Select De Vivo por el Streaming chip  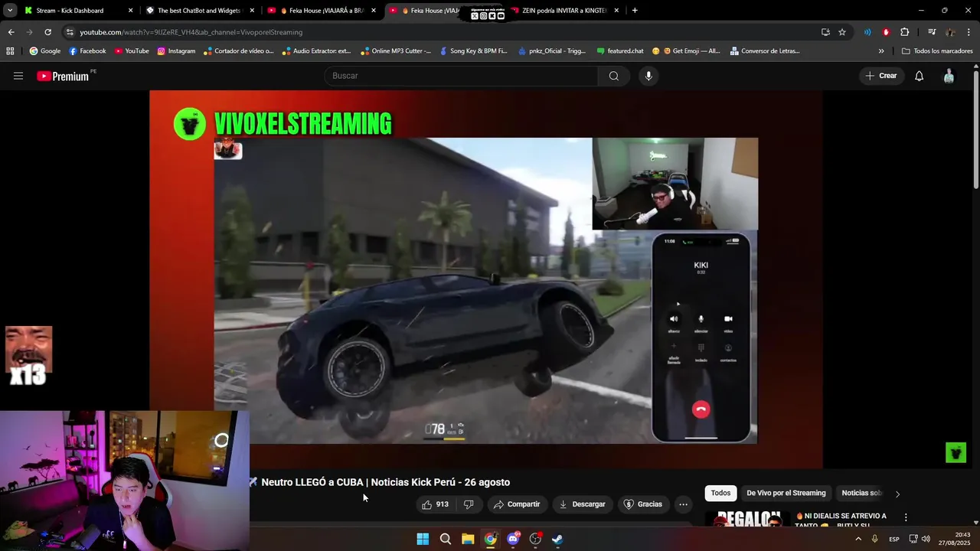[786, 494]
